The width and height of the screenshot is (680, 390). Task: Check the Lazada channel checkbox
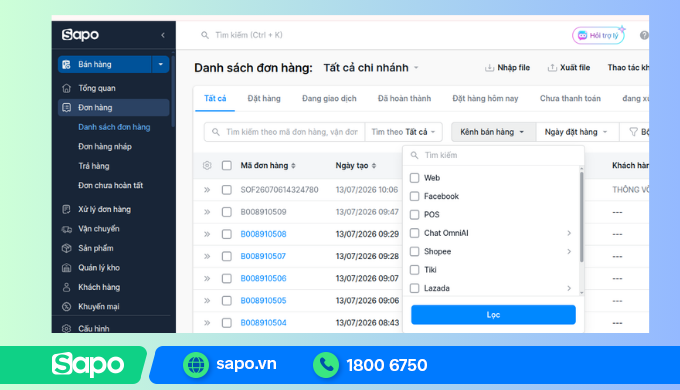pos(415,288)
